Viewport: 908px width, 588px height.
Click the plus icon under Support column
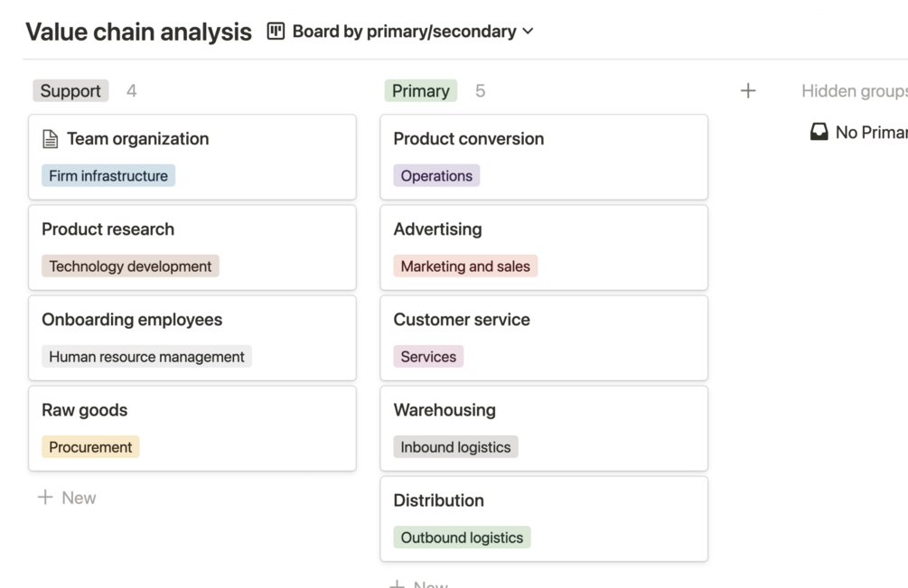coord(45,498)
